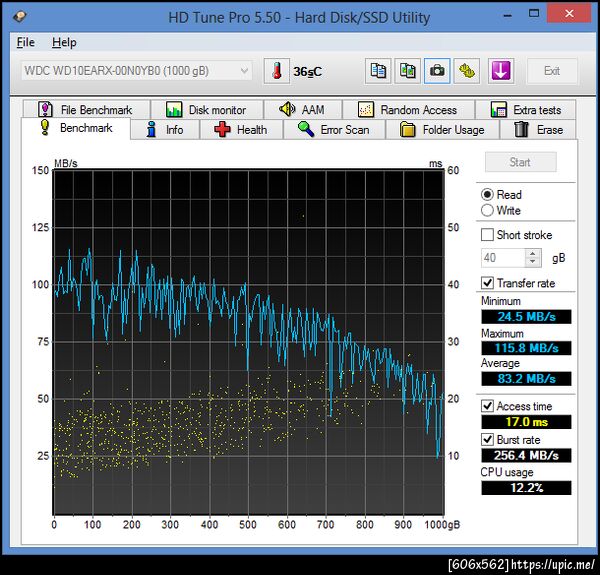600x575 pixels.
Task: Increase short stroke size with up arrow
Action: click(533, 253)
